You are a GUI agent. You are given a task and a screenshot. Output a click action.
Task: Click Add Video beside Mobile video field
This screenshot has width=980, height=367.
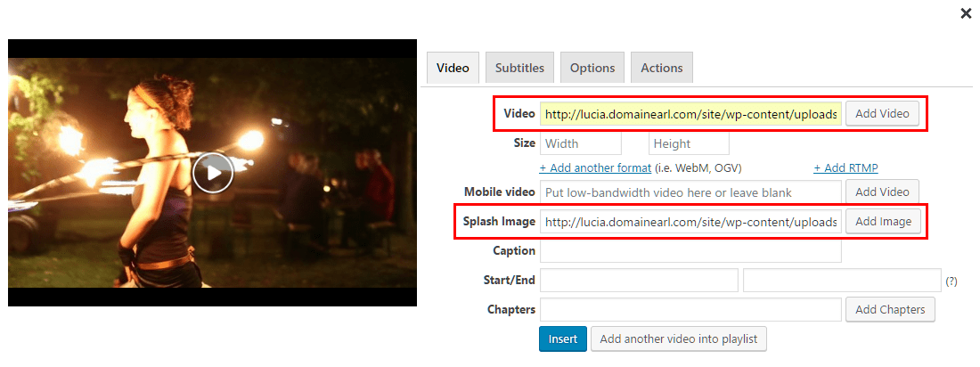[x=883, y=192]
